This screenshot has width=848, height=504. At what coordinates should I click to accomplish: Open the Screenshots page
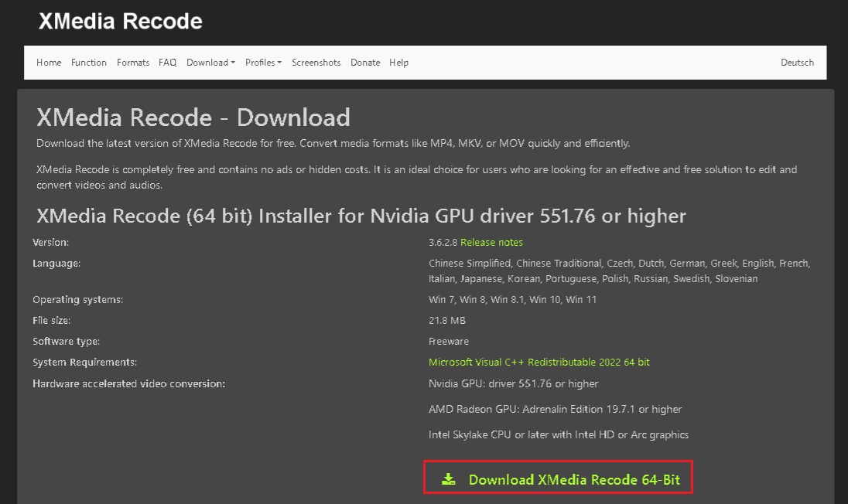point(316,62)
